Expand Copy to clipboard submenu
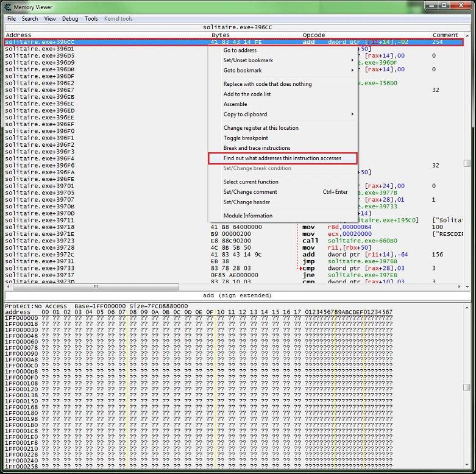The height and width of the screenshot is (474, 476). (x=282, y=115)
